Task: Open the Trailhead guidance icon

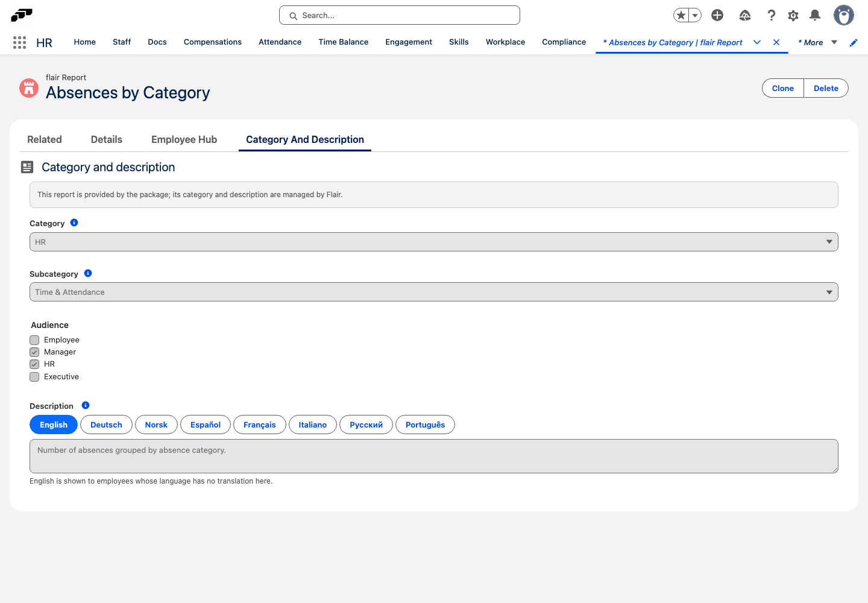Action: [745, 15]
